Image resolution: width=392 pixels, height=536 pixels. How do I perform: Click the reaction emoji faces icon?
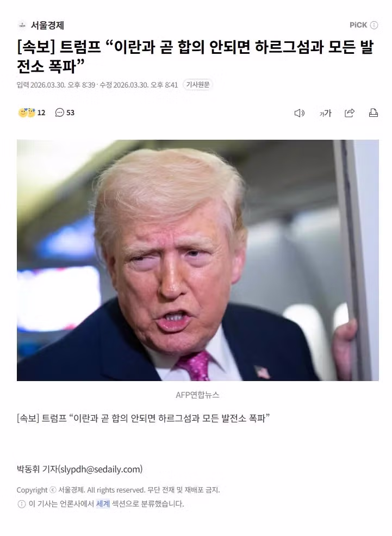[27, 113]
